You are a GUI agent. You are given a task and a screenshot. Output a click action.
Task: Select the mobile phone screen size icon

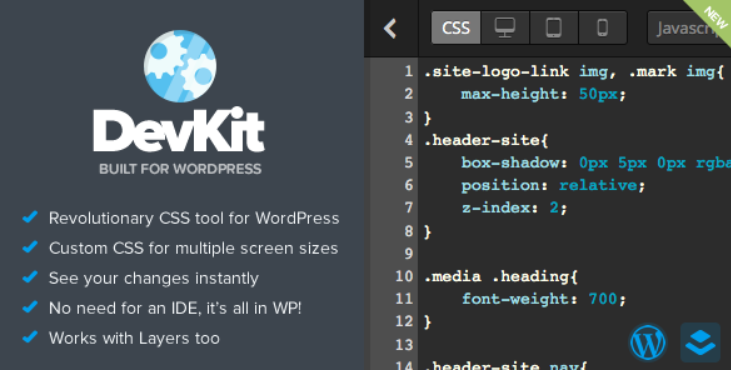click(x=602, y=27)
